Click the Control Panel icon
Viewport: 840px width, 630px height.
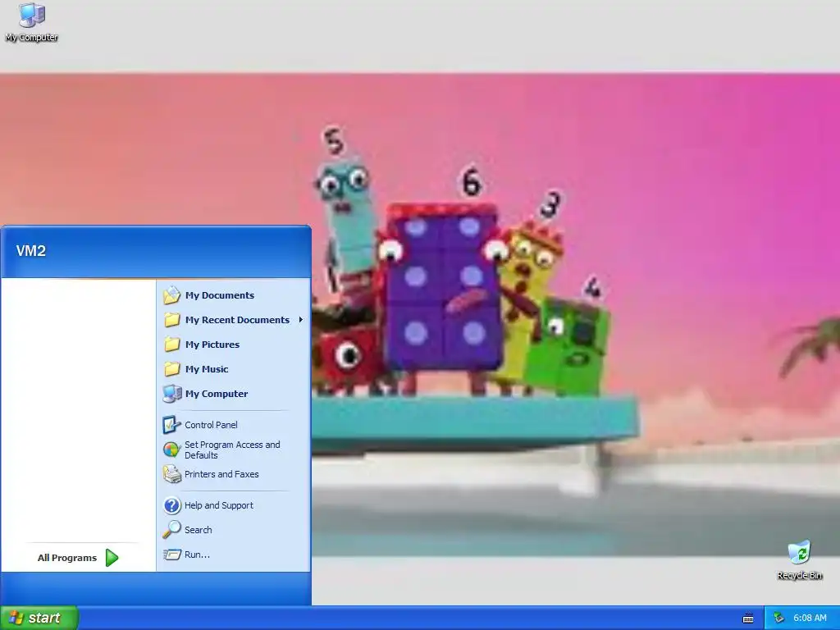(172, 425)
